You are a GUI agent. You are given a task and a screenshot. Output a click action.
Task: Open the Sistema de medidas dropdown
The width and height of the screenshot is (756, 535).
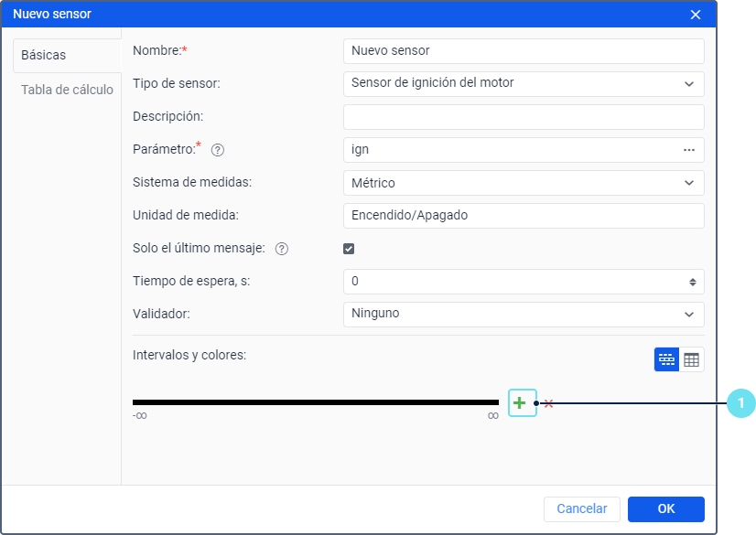click(x=524, y=183)
